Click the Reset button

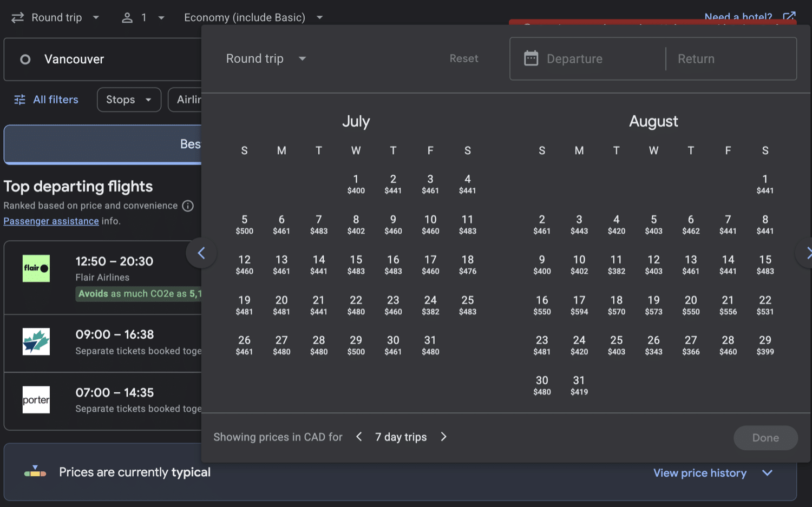(463, 58)
